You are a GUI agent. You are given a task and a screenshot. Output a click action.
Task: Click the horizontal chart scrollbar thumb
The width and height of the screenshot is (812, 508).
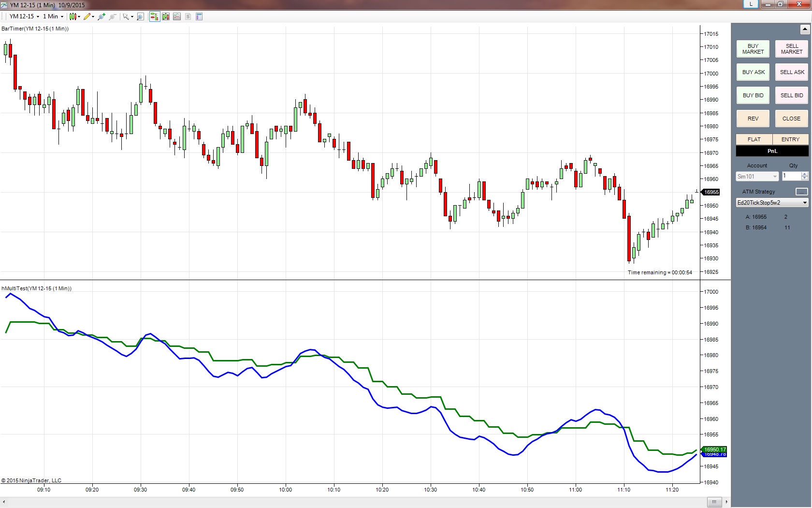(714, 502)
